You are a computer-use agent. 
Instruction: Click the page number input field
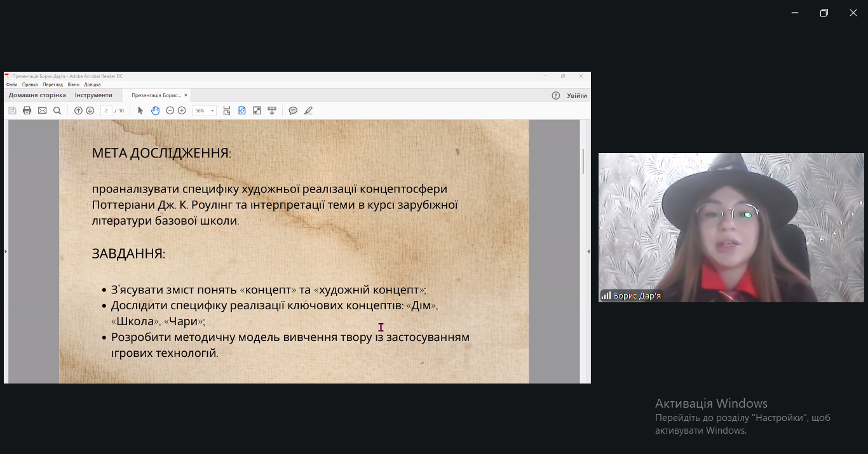click(x=107, y=110)
